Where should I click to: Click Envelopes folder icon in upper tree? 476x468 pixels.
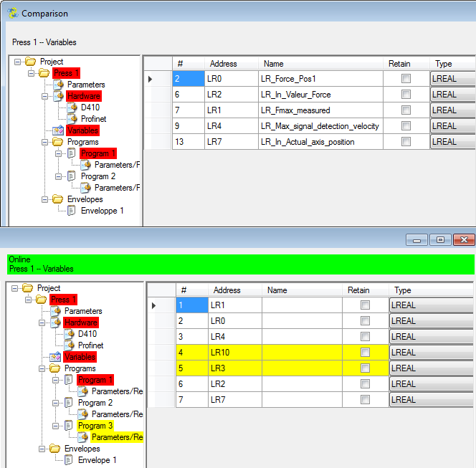(x=57, y=199)
